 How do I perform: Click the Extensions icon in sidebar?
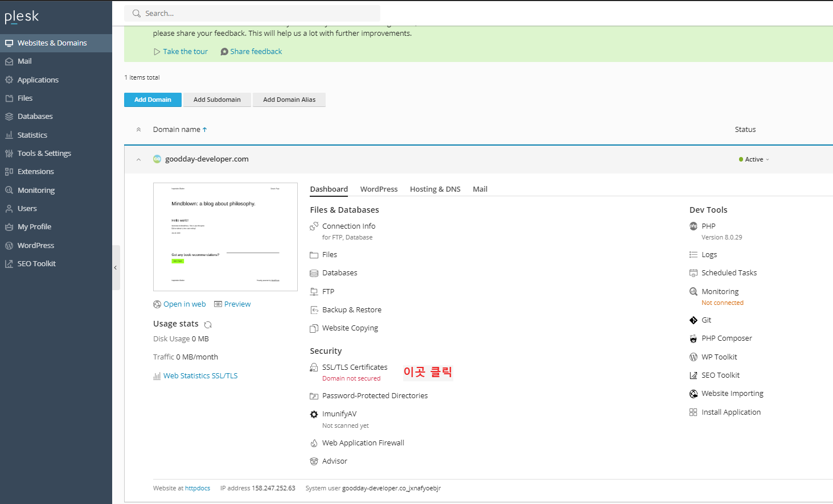[9, 172]
